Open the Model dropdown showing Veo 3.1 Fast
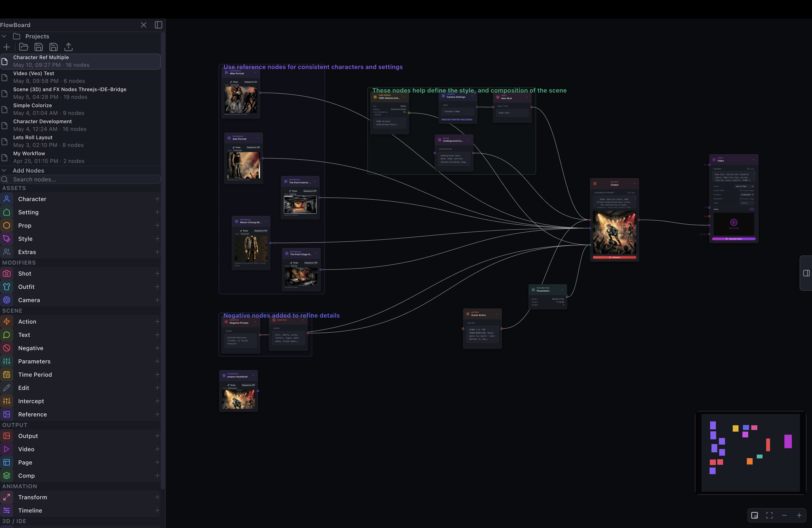 click(x=744, y=187)
